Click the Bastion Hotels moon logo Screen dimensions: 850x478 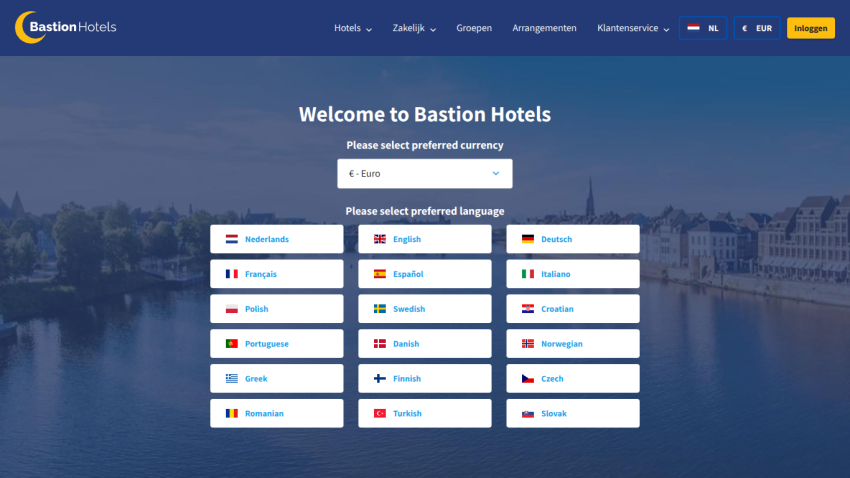pyautogui.click(x=66, y=27)
